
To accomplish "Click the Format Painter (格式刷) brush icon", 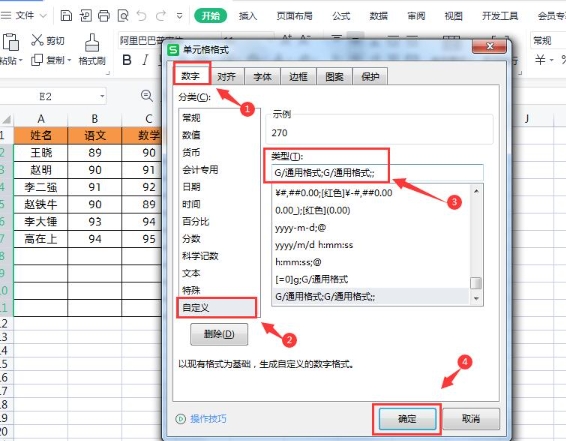I will pos(92,43).
